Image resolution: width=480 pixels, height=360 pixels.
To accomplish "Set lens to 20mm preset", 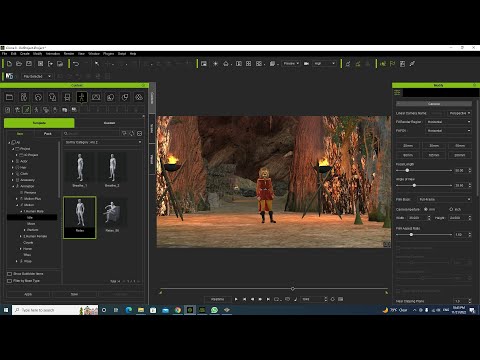I will pyautogui.click(x=408, y=146).
